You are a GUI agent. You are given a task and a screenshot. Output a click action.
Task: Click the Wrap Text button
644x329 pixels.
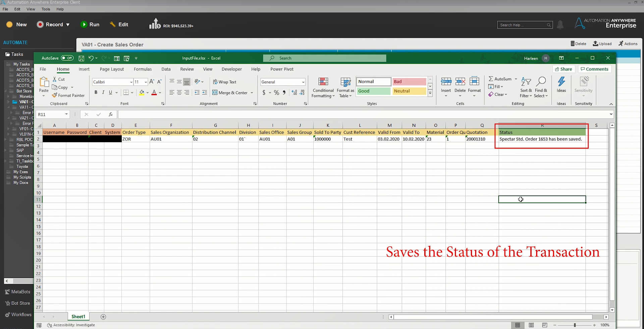pos(224,82)
